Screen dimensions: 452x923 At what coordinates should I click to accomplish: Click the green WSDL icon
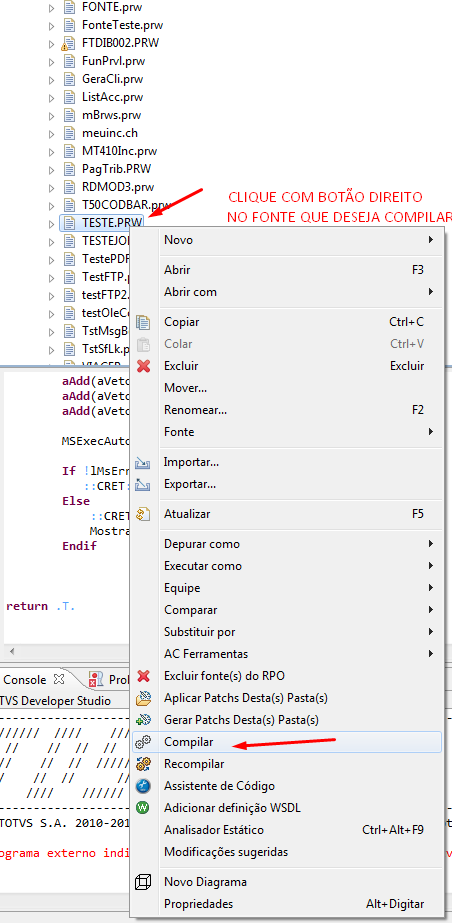[x=143, y=808]
